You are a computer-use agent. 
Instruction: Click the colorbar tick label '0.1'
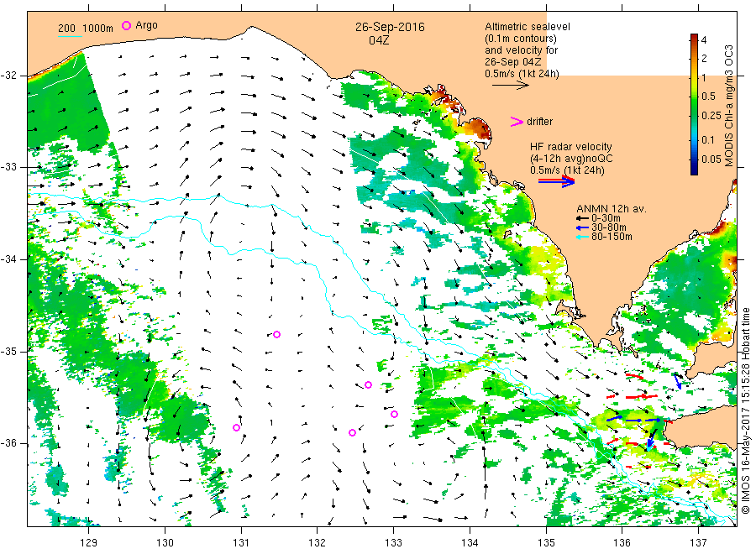[x=708, y=139]
